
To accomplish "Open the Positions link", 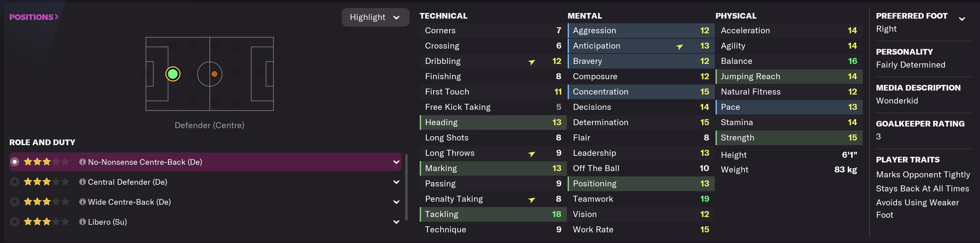I will (x=34, y=17).
